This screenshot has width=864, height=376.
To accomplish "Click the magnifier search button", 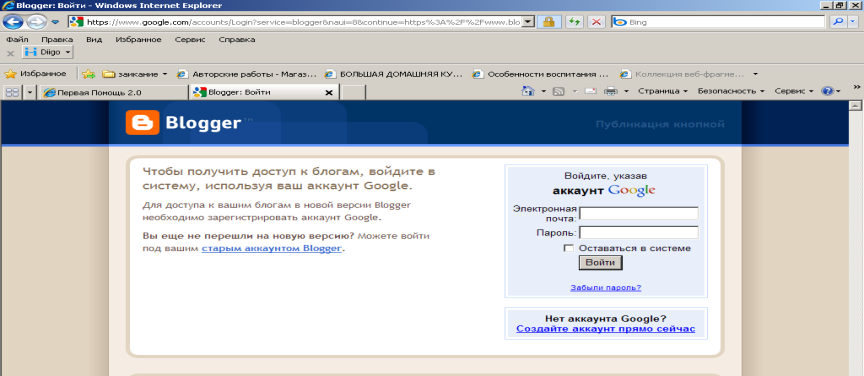I will [838, 22].
